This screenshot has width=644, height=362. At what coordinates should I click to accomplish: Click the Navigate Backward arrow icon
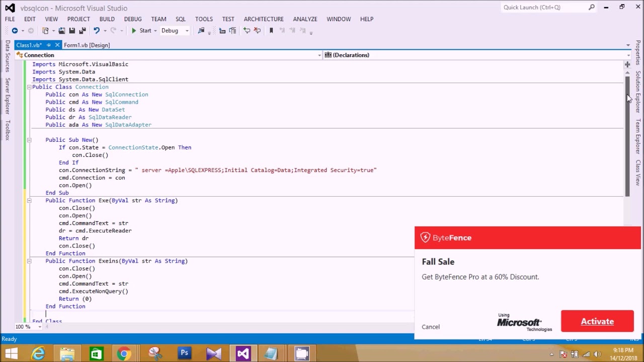[15, 31]
